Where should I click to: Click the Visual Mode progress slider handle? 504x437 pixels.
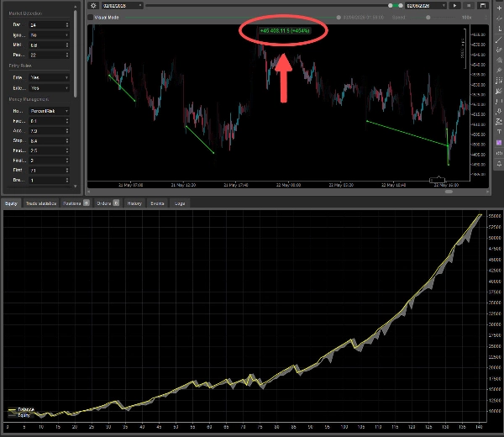click(x=339, y=18)
